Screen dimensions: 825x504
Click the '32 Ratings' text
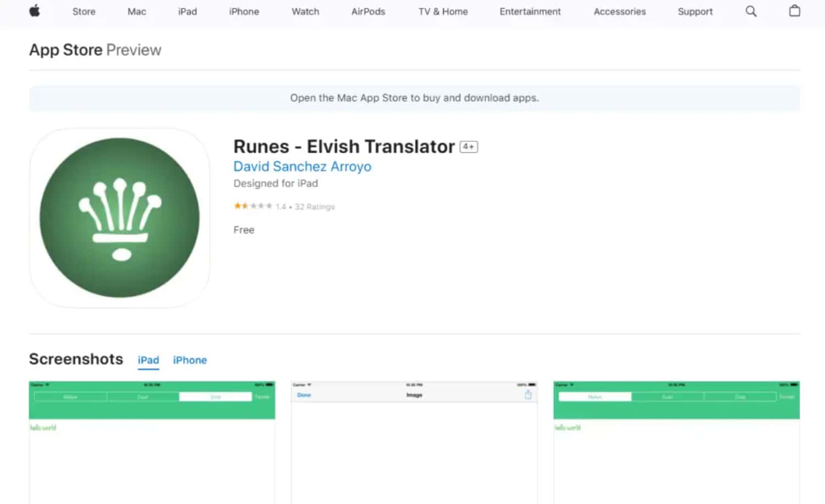(x=315, y=207)
